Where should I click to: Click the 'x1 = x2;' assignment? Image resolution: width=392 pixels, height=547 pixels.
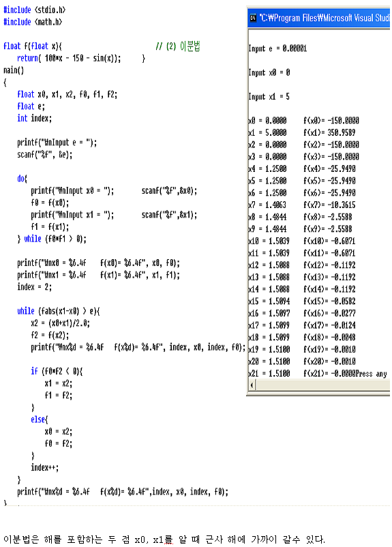(59, 383)
